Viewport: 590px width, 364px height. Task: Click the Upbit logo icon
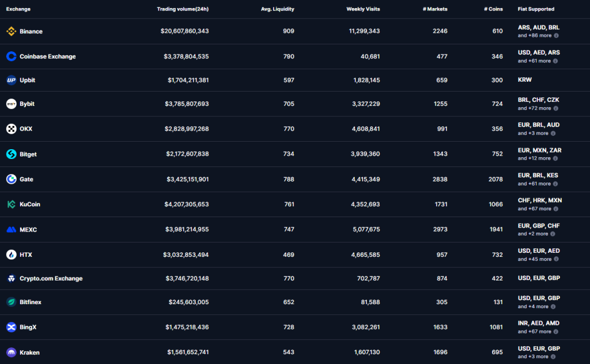(12, 80)
